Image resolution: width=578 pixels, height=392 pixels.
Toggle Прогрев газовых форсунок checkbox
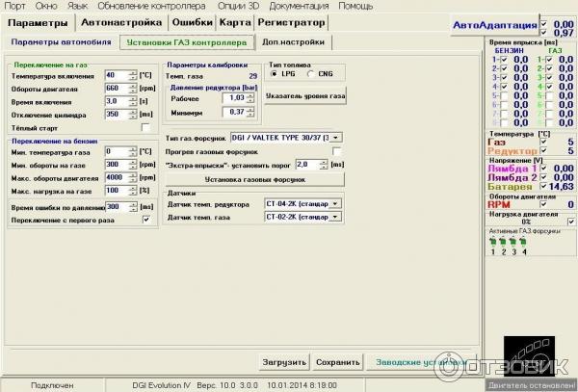[x=337, y=151]
